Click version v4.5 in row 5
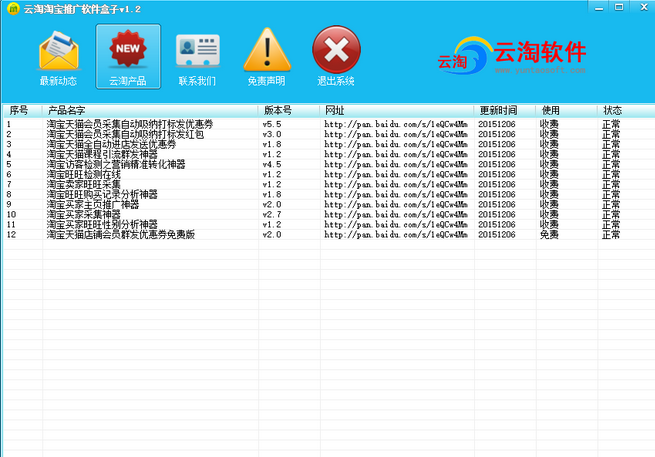 point(272,164)
